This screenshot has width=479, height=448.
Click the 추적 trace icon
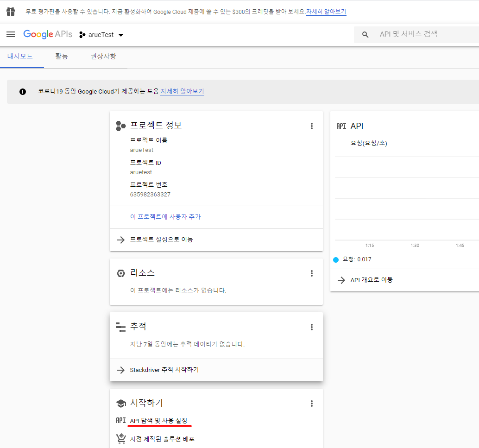tap(121, 327)
